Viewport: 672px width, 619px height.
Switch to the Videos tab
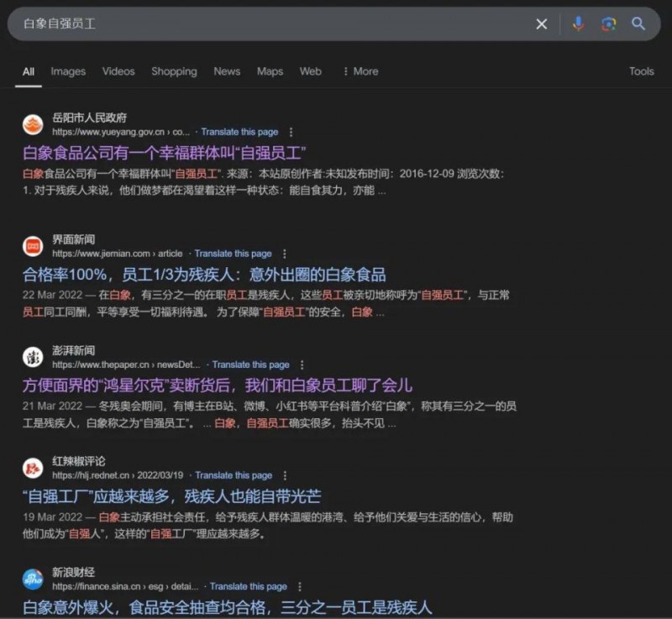[118, 71]
